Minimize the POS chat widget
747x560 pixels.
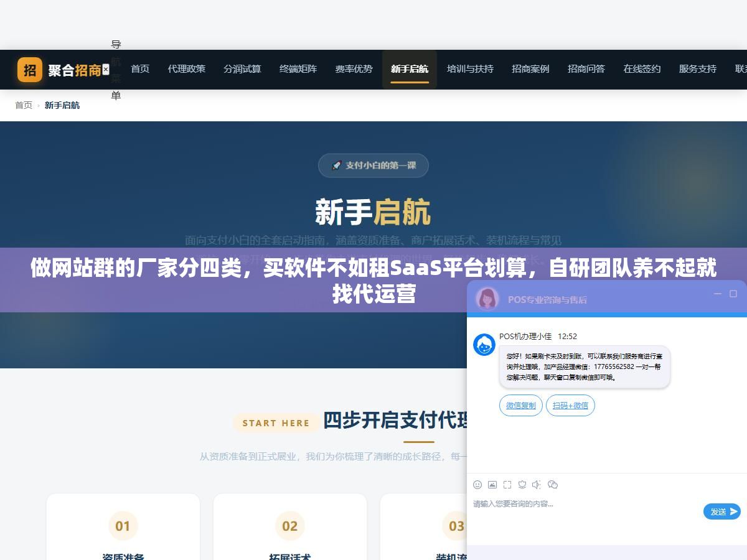[718, 294]
